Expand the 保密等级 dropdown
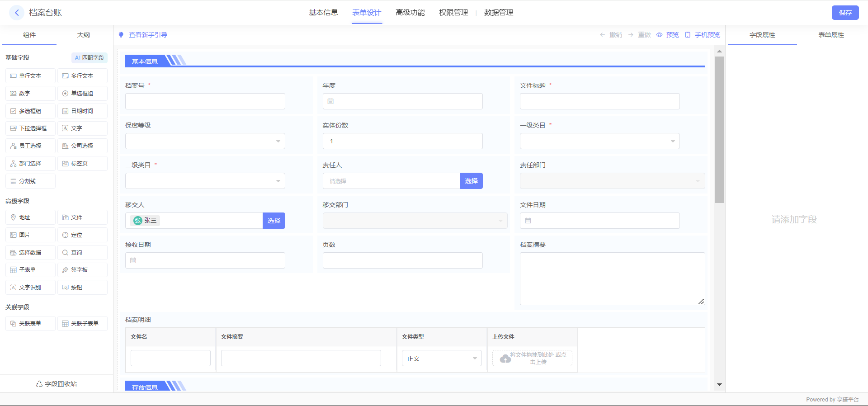Image resolution: width=868 pixels, height=406 pixels. click(x=205, y=141)
